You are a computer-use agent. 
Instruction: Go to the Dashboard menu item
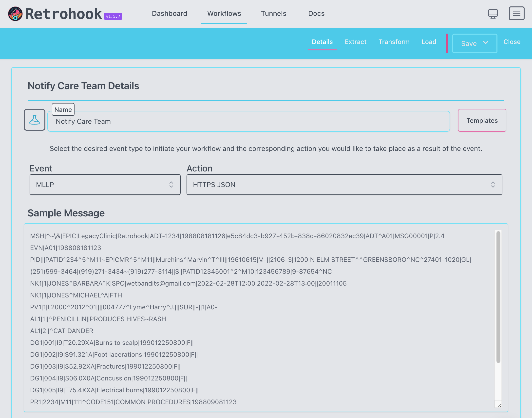[170, 13]
